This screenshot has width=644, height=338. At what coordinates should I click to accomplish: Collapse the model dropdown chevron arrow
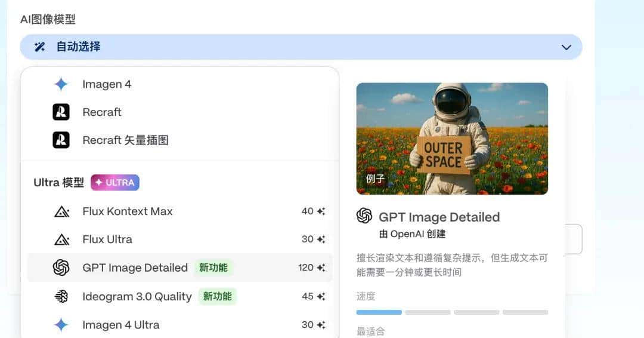566,47
